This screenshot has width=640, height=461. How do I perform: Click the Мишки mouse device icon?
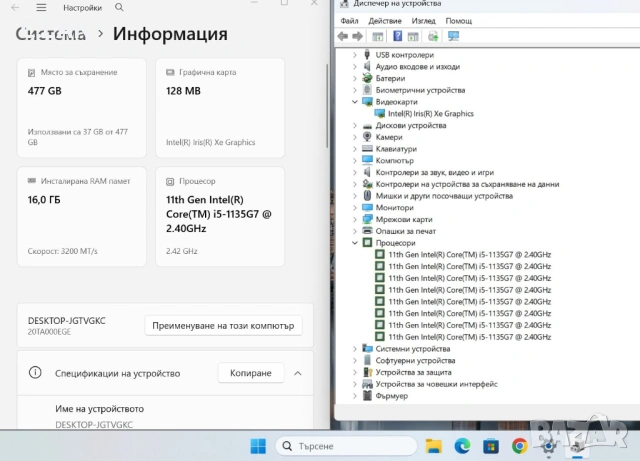click(367, 196)
